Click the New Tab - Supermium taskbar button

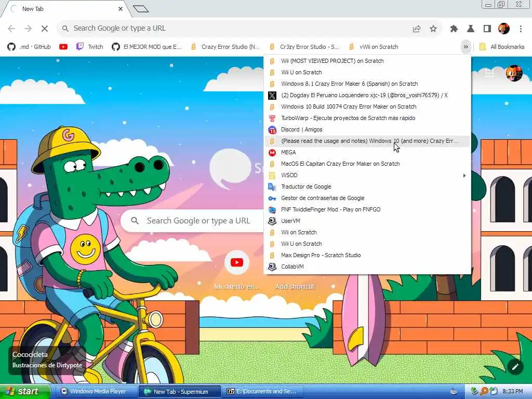[179, 392]
